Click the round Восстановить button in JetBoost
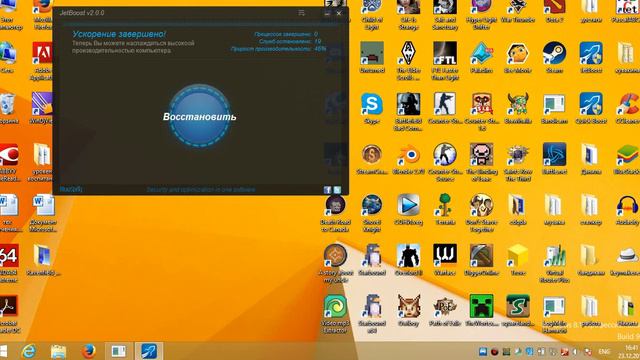The image size is (640, 360). (x=200, y=116)
